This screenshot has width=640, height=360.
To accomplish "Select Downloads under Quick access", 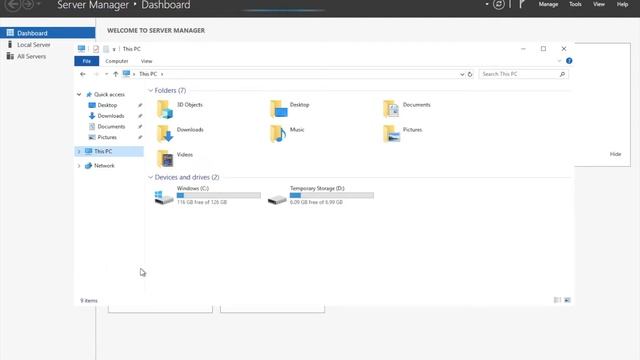I will [x=111, y=116].
